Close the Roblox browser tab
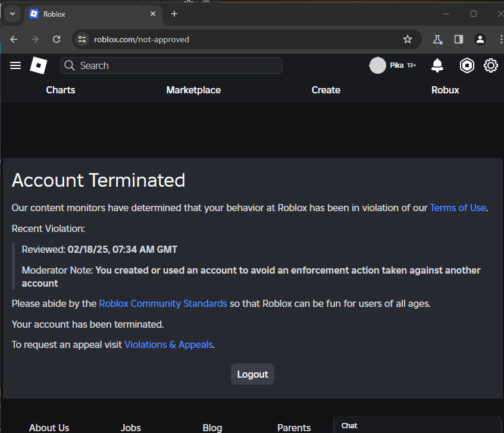This screenshot has height=433, width=504. tap(153, 14)
